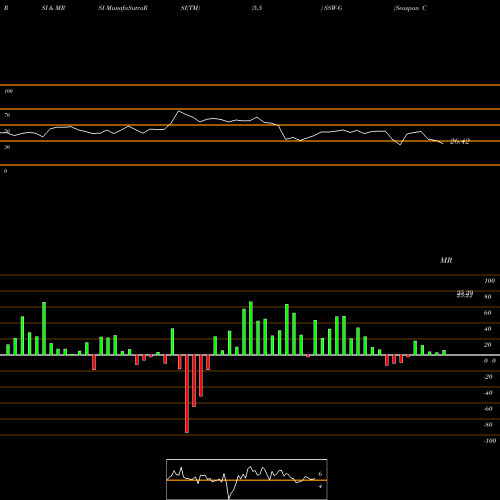Click the 'SI MunafaSutraR' header text
Screen dimensions: 500x500
click(123, 8)
